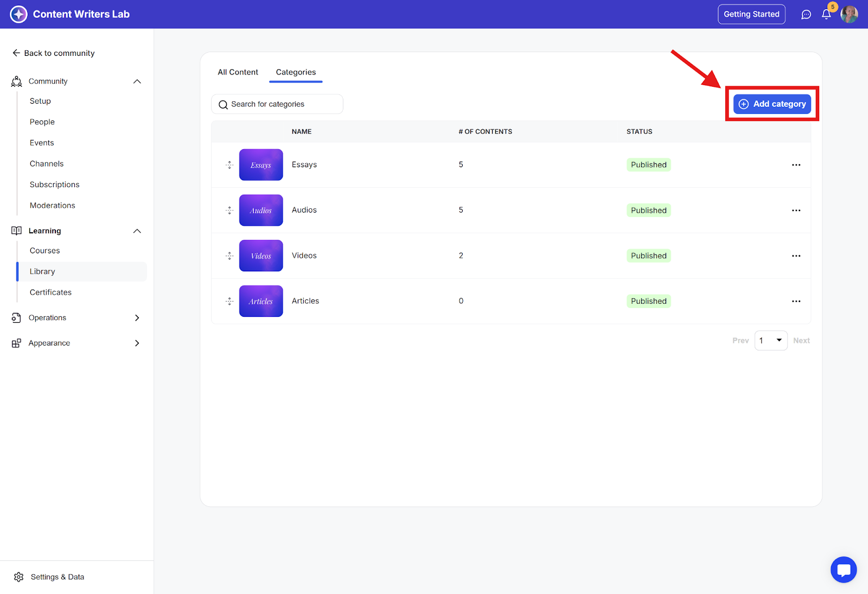
Task: Click the magnifier icon in category search
Action: [x=223, y=105]
